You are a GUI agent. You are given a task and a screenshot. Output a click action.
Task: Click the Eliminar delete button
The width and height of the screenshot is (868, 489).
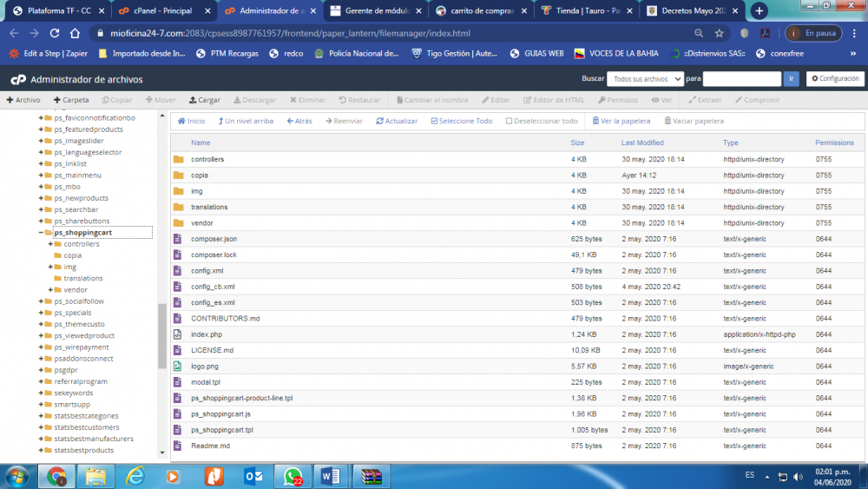(x=308, y=100)
